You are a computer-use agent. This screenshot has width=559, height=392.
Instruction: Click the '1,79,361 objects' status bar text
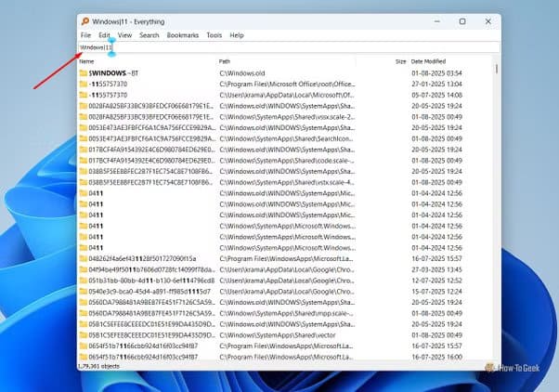pyautogui.click(x=99, y=366)
